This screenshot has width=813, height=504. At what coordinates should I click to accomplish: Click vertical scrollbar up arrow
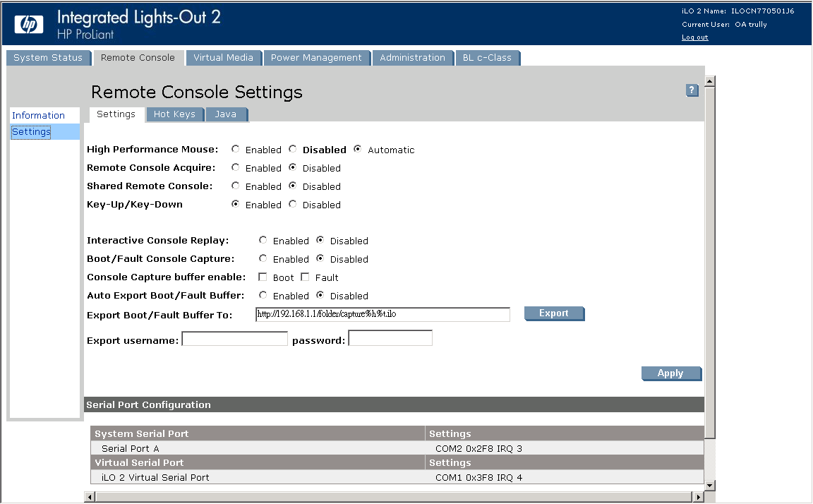(x=710, y=81)
